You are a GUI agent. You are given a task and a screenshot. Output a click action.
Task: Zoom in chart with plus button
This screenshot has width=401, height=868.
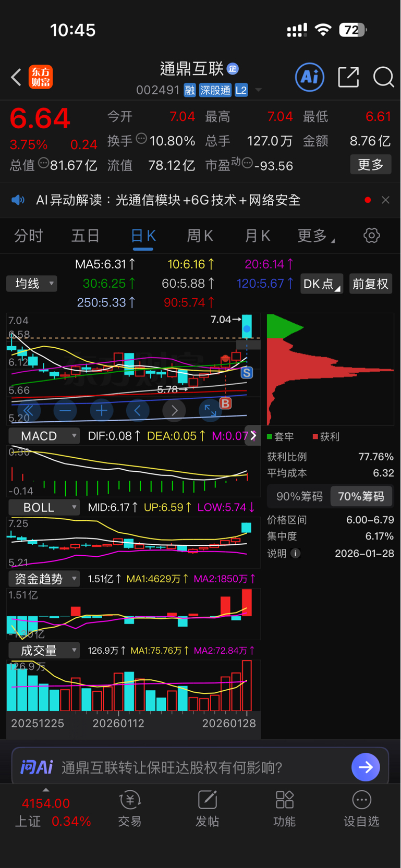pos(102,411)
